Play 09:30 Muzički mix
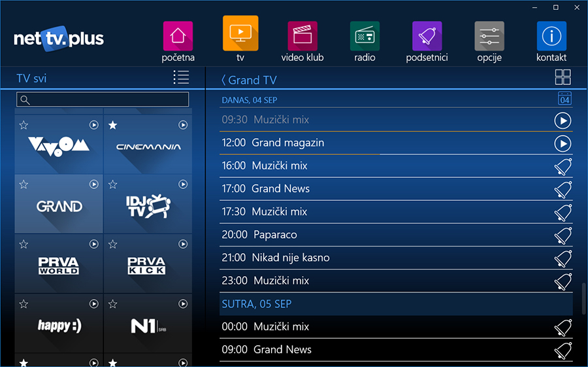The width and height of the screenshot is (588, 367). (x=563, y=120)
